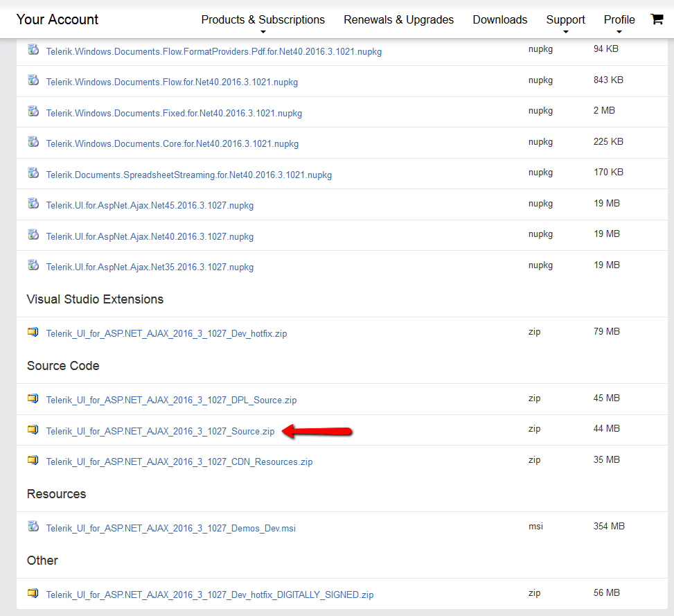Viewport: 674px width, 616px height.
Task: Open Telerik.UI.for.AspNet.Ajax.Net40 nupkg link
Action: point(150,236)
